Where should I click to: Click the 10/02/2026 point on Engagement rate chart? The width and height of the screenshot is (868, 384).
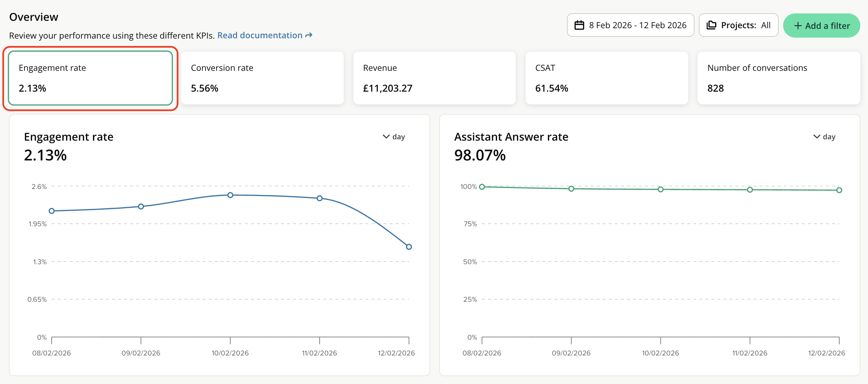(x=230, y=195)
